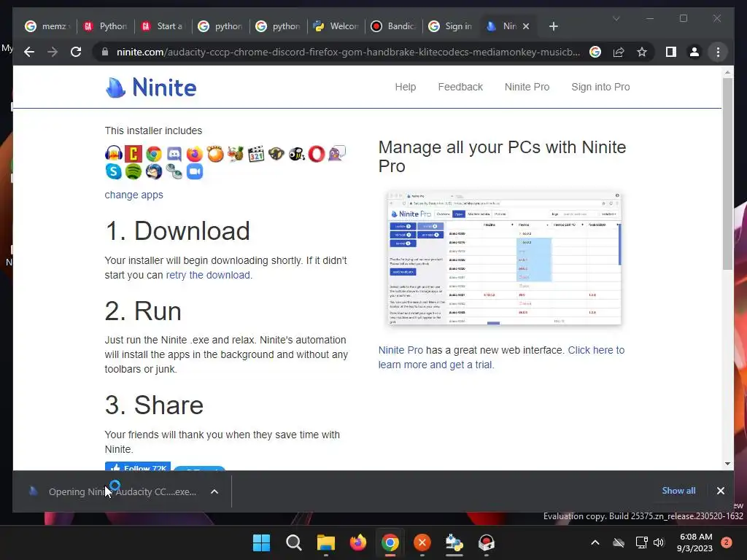Click the page vertical scrollbar thumb

pyautogui.click(x=727, y=174)
